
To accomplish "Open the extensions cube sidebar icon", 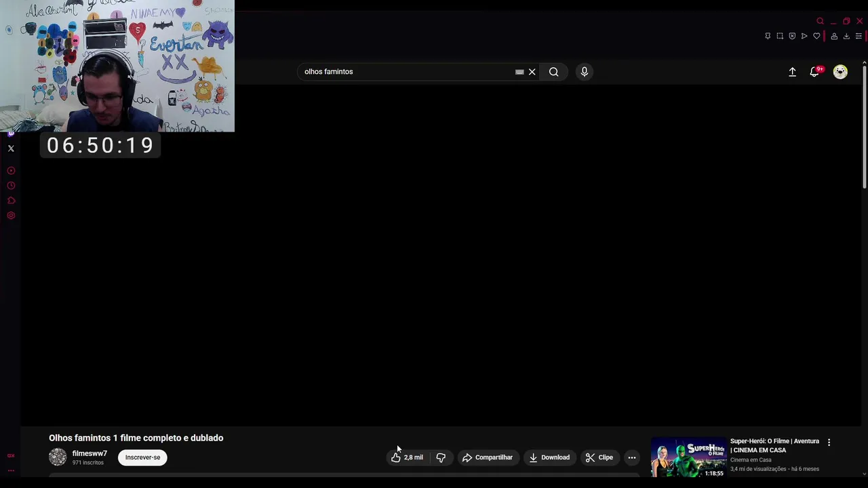I will (11, 201).
